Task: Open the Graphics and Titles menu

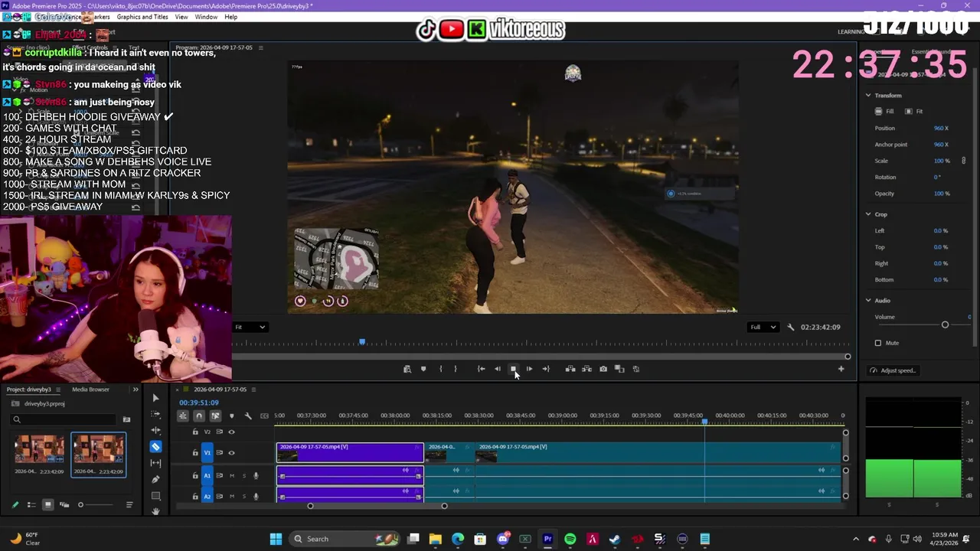Action: pyautogui.click(x=142, y=17)
